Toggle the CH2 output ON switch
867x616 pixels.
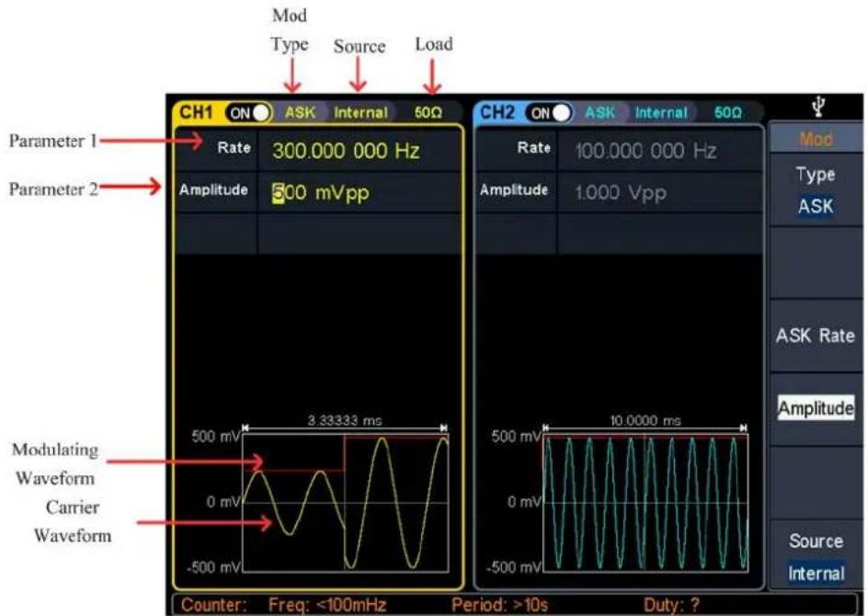(549, 113)
